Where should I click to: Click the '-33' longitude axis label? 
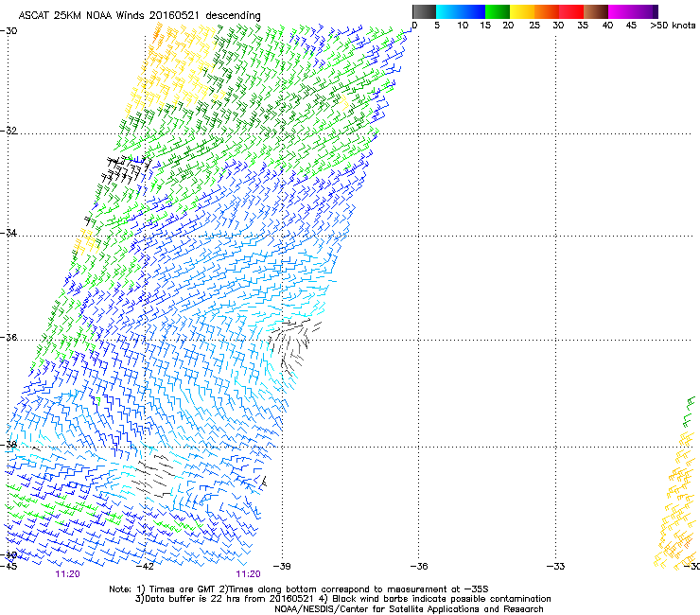point(556,567)
